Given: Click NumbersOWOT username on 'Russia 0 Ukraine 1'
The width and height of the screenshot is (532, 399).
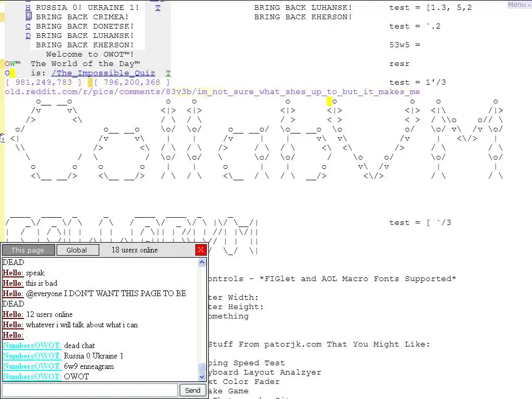Looking at the screenshot, I should point(32,356).
